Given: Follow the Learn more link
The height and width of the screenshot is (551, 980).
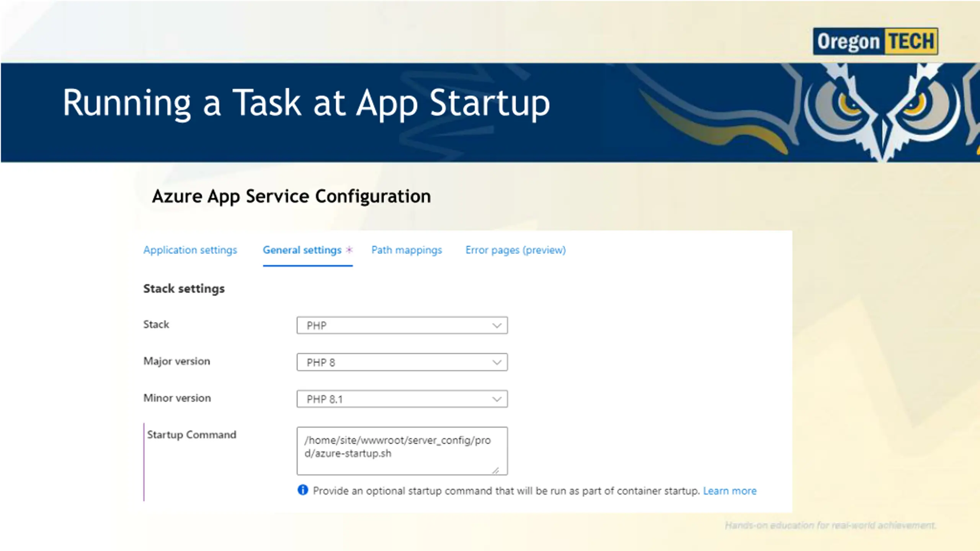Looking at the screenshot, I should 730,491.
